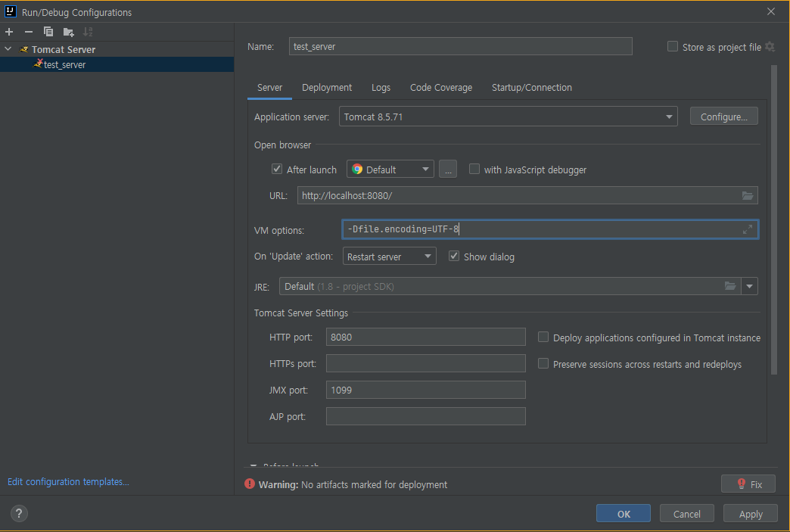The width and height of the screenshot is (790, 532).
Task: Click the Configure... button
Action: tap(723, 117)
